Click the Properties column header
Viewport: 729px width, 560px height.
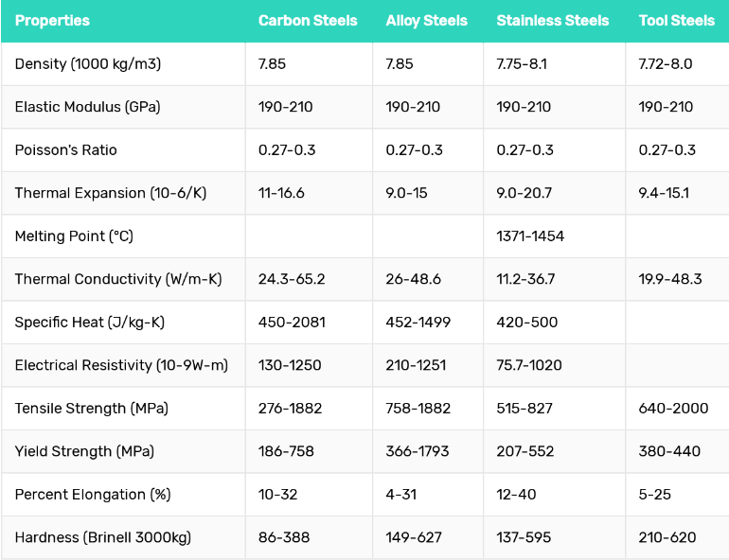point(52,21)
